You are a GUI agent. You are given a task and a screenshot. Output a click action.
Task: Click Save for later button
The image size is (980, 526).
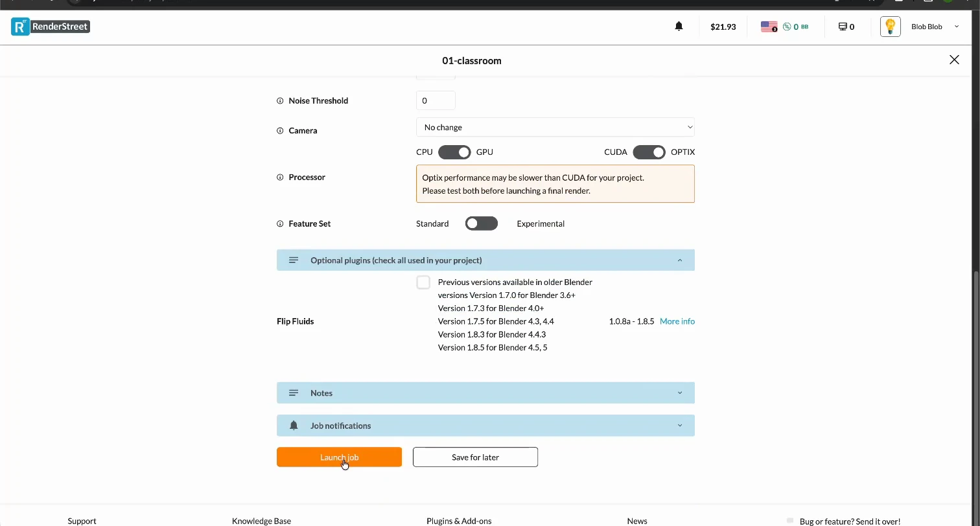tap(475, 457)
